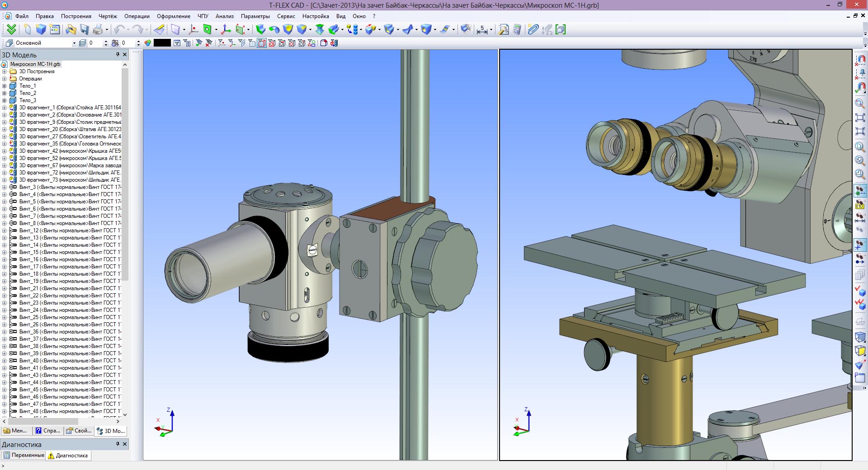Switch to the Спра... panel tab

coord(48,431)
